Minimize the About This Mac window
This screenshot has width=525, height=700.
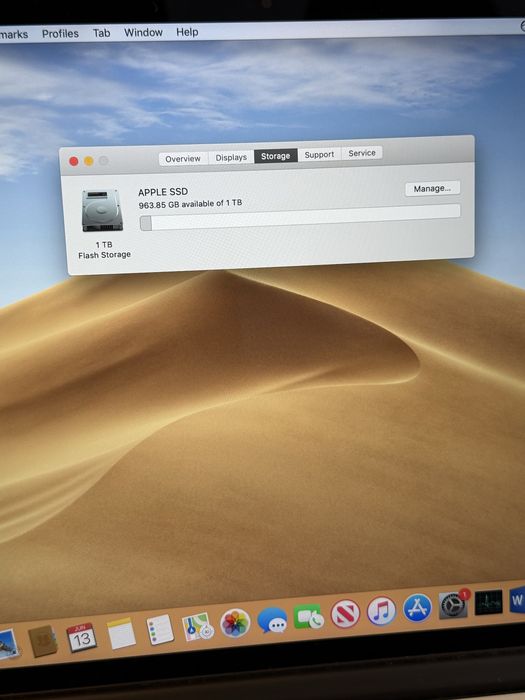point(88,161)
